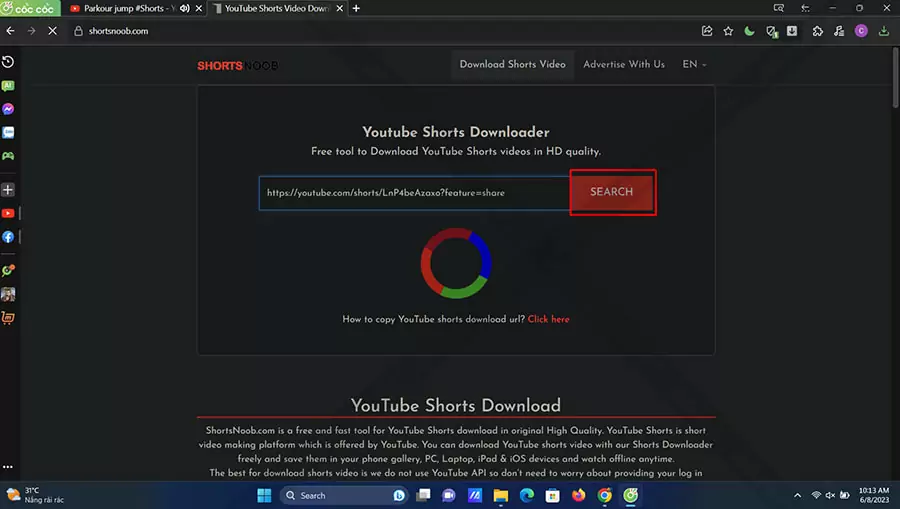View site security lock info
Image resolution: width=900 pixels, height=509 pixels.
pos(79,31)
